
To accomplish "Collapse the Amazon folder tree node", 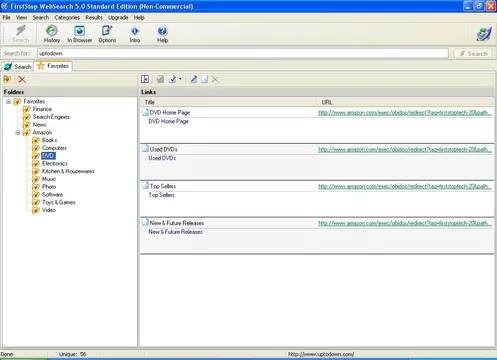I will [18, 133].
